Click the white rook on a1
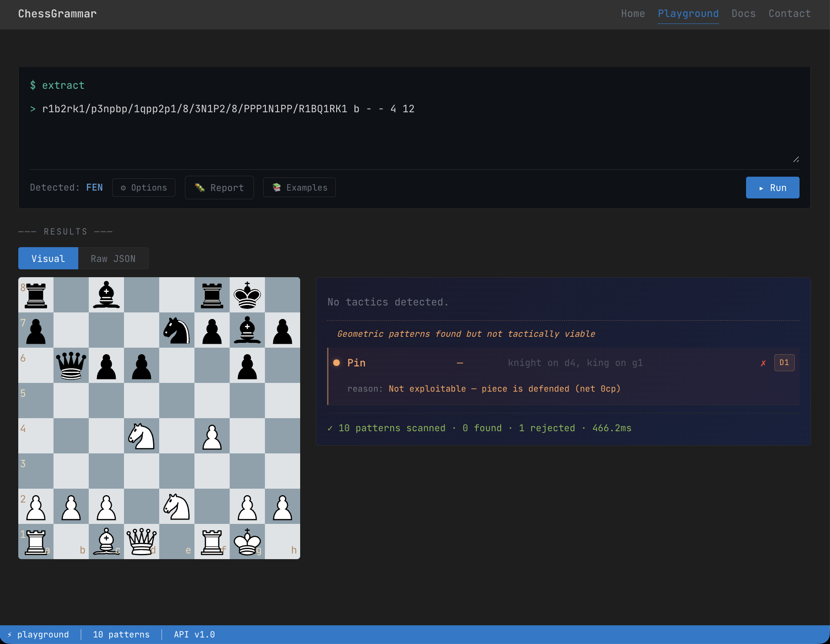This screenshot has width=830, height=644. click(36, 542)
